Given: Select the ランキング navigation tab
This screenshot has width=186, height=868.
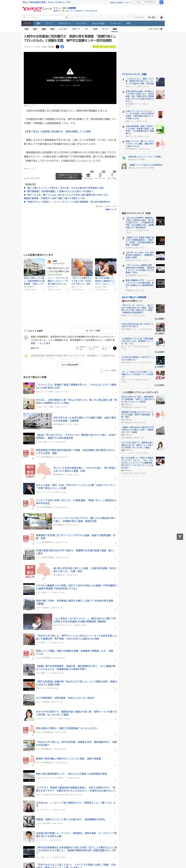Looking at the screenshot, I should click(x=115, y=24).
